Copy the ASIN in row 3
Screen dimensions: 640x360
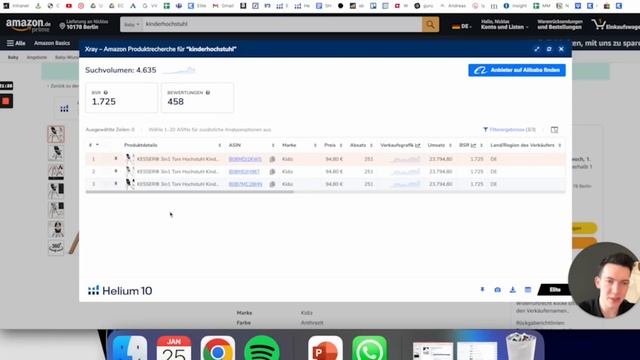pyautogui.click(x=272, y=184)
